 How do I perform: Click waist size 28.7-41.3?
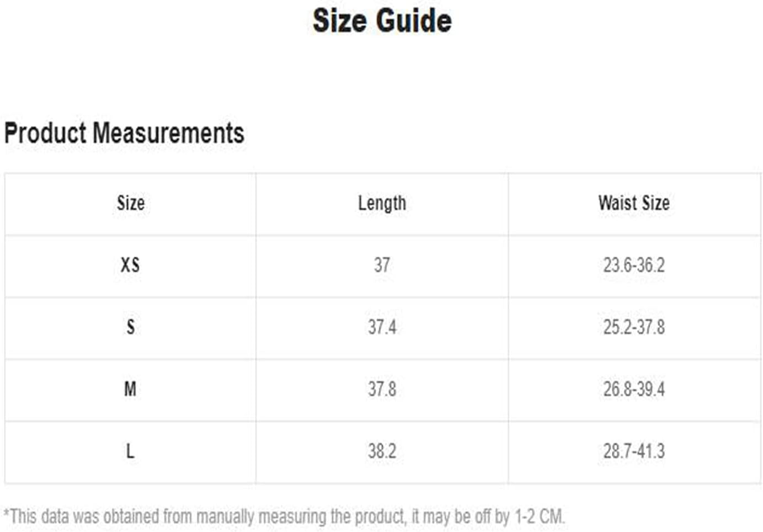pyautogui.click(x=634, y=451)
